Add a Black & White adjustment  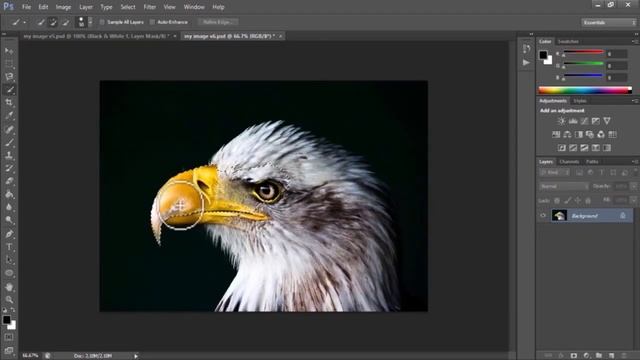[579, 134]
